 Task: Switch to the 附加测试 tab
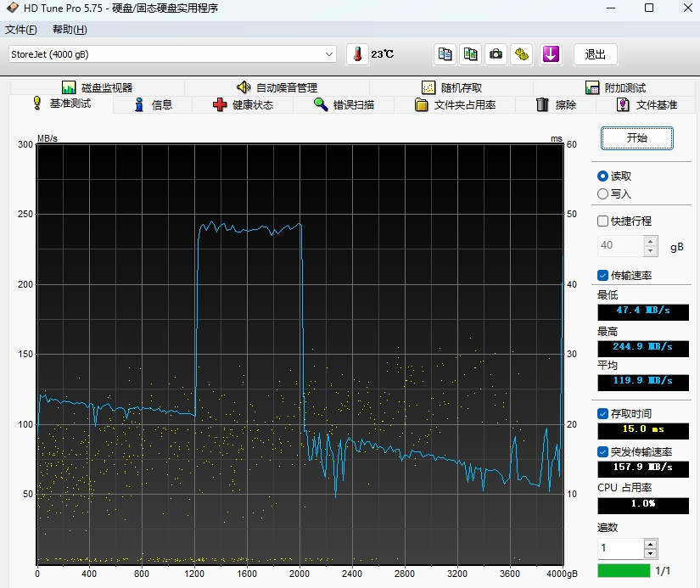coord(615,87)
